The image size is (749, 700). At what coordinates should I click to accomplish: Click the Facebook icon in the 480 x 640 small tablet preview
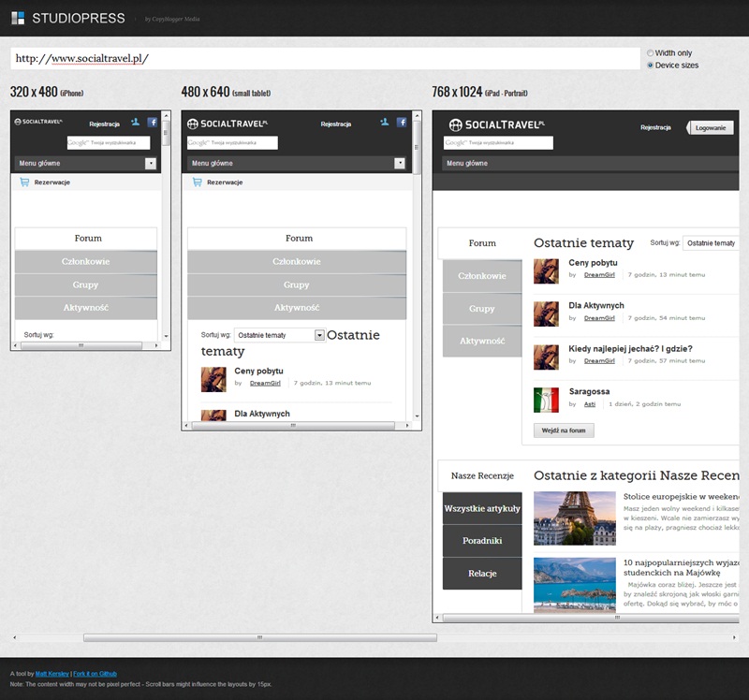point(402,123)
